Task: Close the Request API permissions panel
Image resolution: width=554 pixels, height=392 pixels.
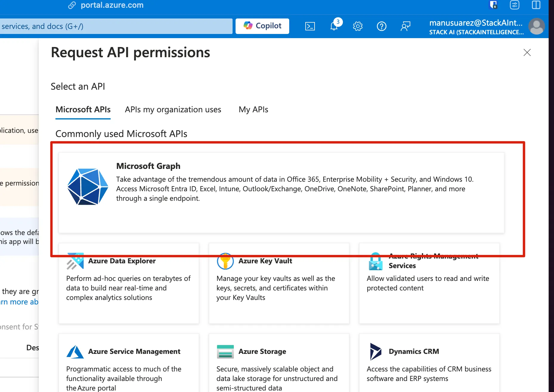Action: [x=527, y=53]
